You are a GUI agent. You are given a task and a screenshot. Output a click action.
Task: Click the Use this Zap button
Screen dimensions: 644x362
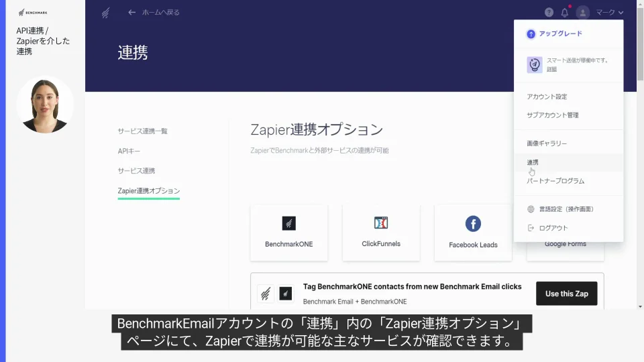(566, 294)
